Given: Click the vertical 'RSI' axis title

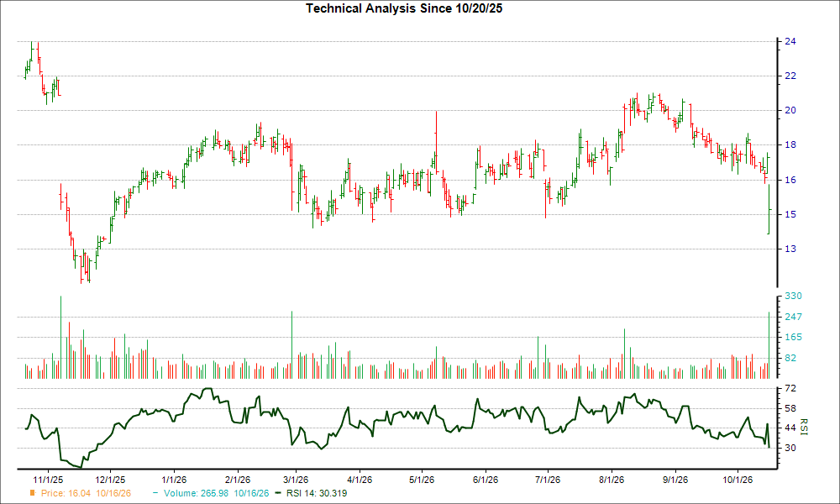Looking at the screenshot, I should pyautogui.click(x=803, y=427).
